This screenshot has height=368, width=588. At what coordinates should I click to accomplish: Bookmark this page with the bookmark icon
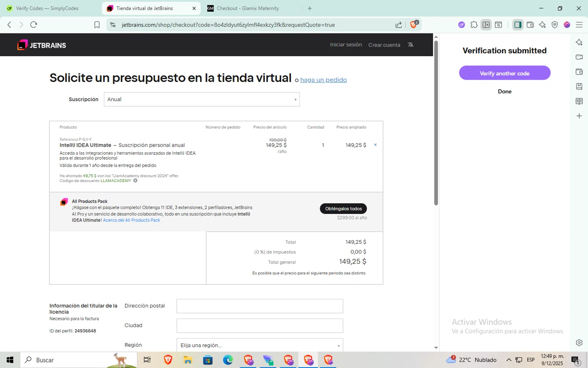(97, 25)
